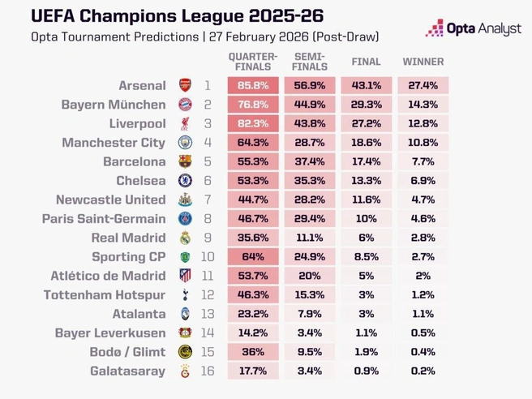Click the Manchester City badge
532x399 pixels.
pos(185,143)
